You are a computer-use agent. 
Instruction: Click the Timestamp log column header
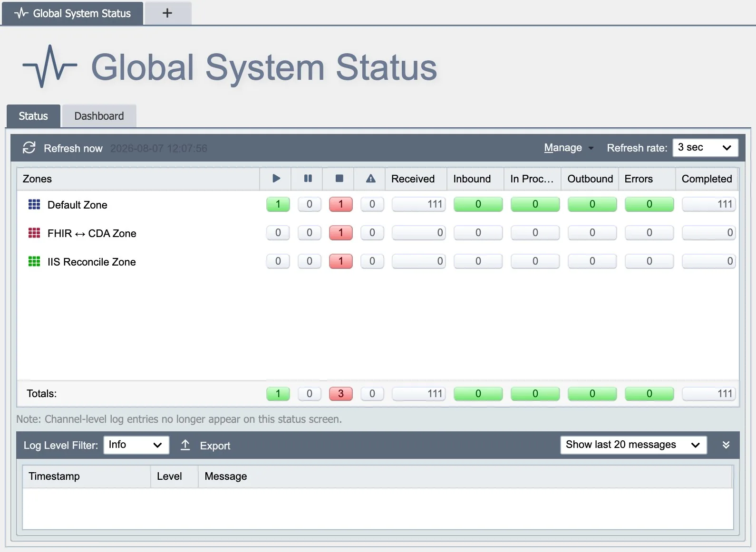pos(87,476)
